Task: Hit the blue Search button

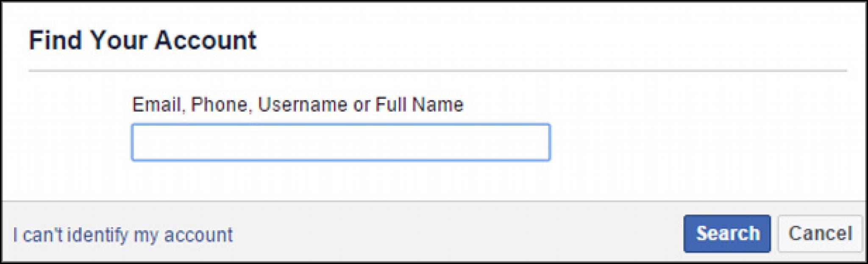Action: pyautogui.click(x=727, y=234)
